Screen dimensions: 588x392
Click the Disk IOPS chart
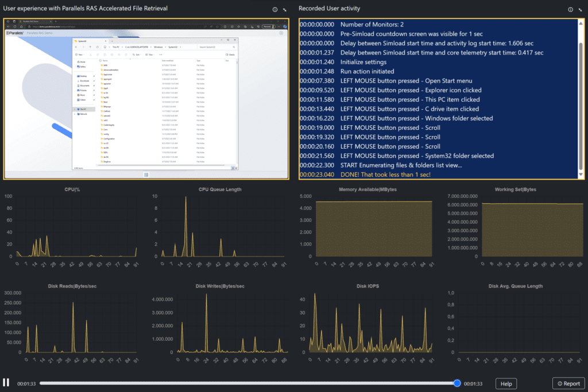tap(370, 323)
